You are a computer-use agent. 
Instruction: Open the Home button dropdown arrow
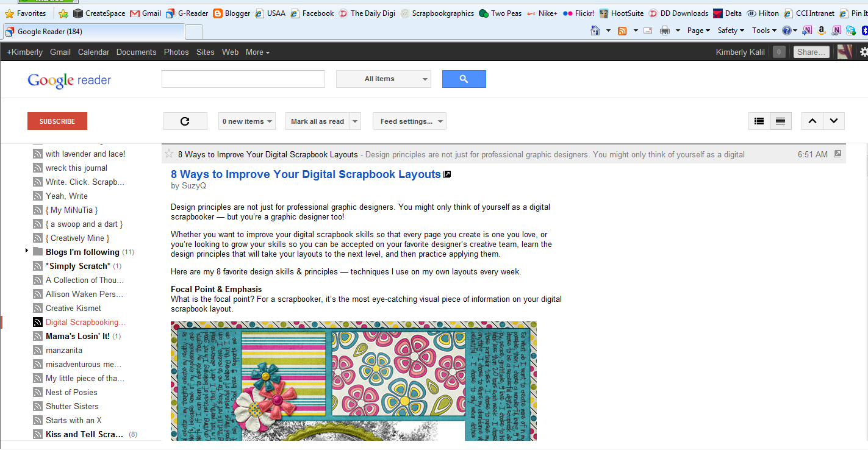pos(608,30)
